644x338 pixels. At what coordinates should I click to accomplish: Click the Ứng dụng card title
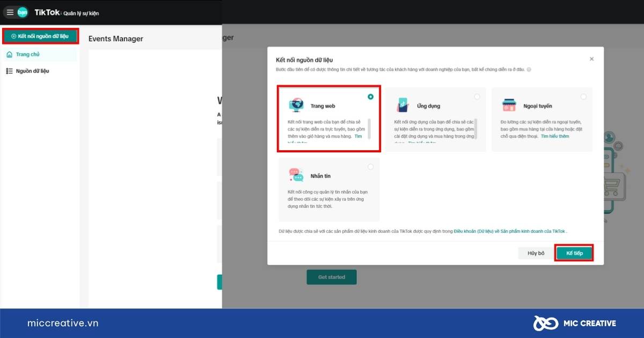tap(428, 106)
